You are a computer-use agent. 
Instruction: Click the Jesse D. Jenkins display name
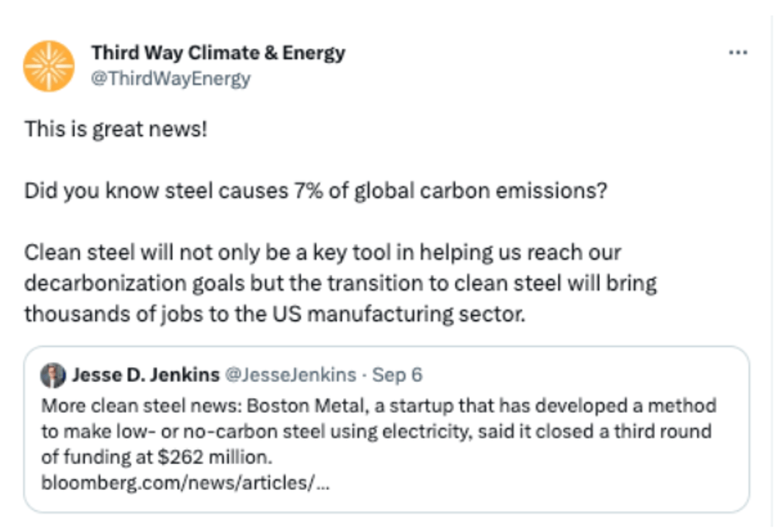click(145, 375)
